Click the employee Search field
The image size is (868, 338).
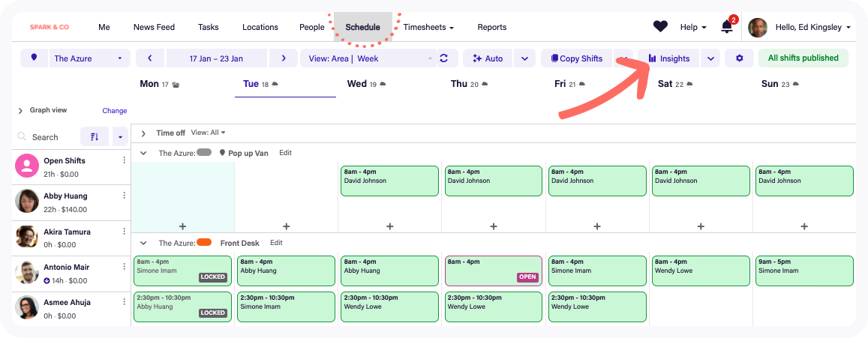click(x=45, y=137)
